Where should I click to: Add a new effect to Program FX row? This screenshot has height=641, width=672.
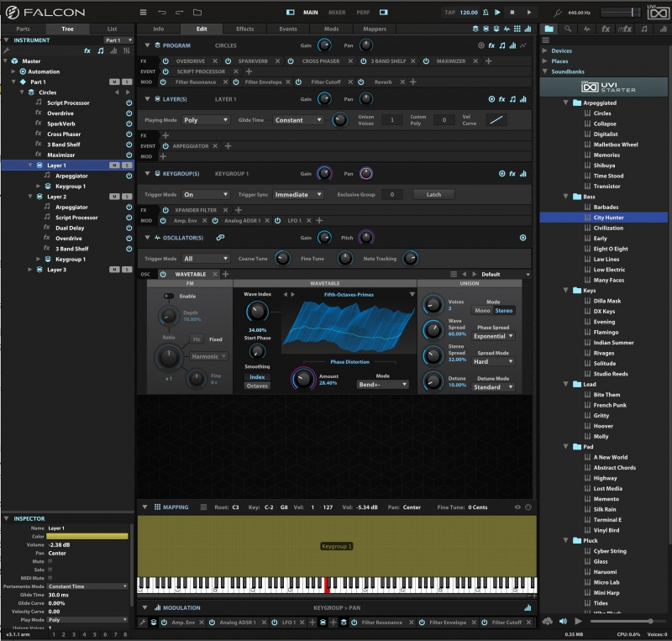pos(488,61)
